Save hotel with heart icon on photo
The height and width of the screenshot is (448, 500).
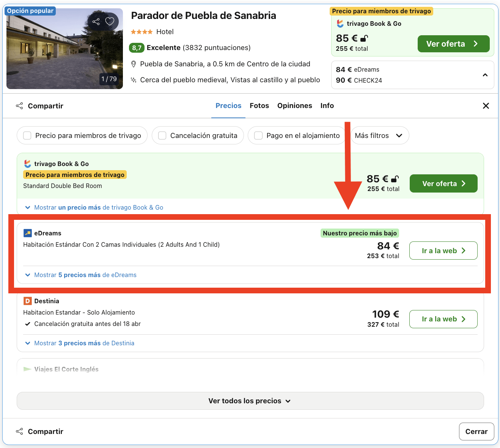(x=110, y=22)
